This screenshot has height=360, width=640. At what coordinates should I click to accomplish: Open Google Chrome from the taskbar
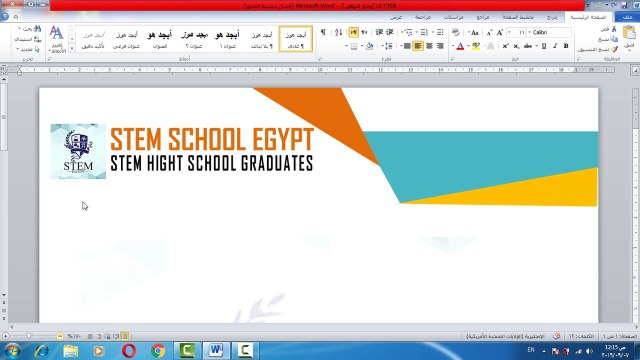158,351
